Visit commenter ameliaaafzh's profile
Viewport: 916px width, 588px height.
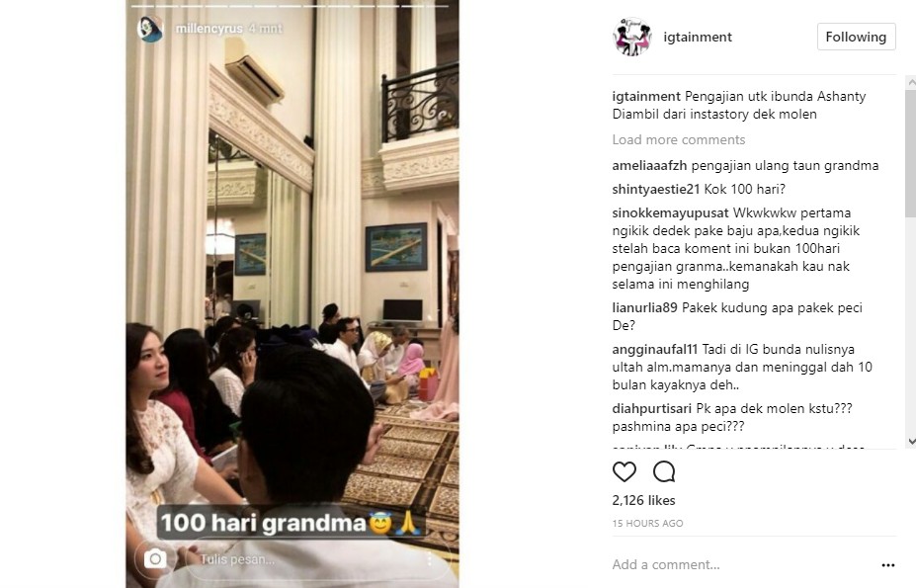(x=649, y=166)
